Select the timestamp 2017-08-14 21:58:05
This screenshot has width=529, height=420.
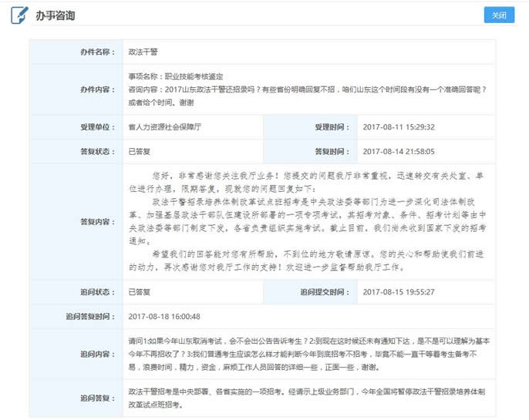[398, 151]
